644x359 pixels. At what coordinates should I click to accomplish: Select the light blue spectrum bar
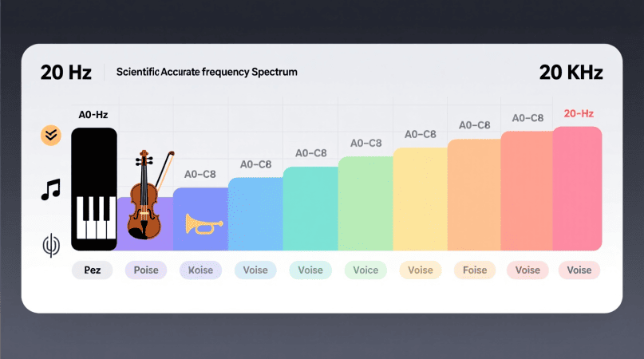[255, 214]
